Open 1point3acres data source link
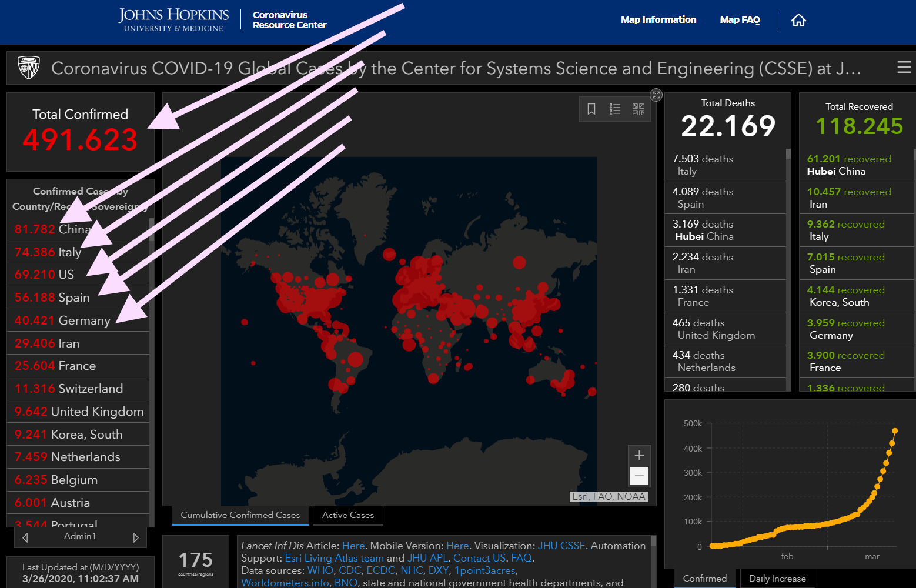 pyautogui.click(x=484, y=570)
